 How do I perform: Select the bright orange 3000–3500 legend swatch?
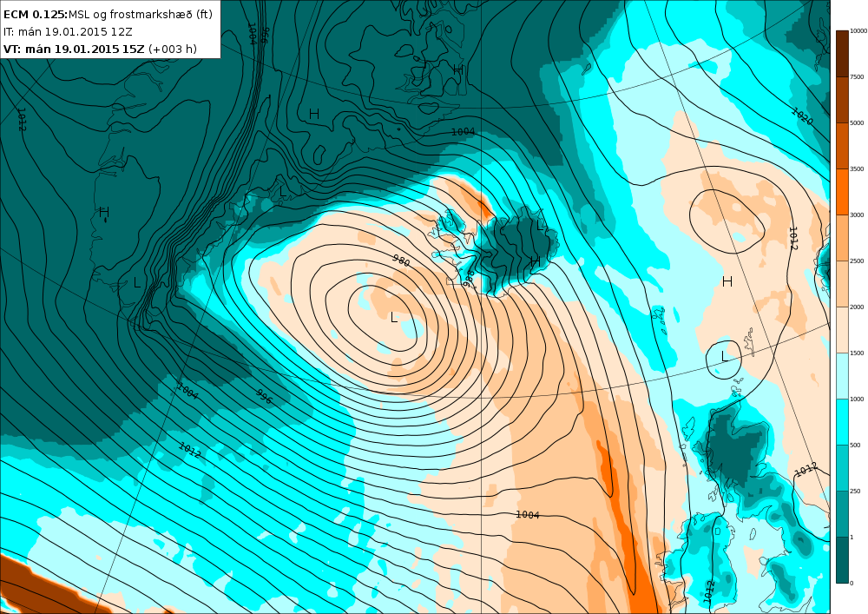pos(842,192)
